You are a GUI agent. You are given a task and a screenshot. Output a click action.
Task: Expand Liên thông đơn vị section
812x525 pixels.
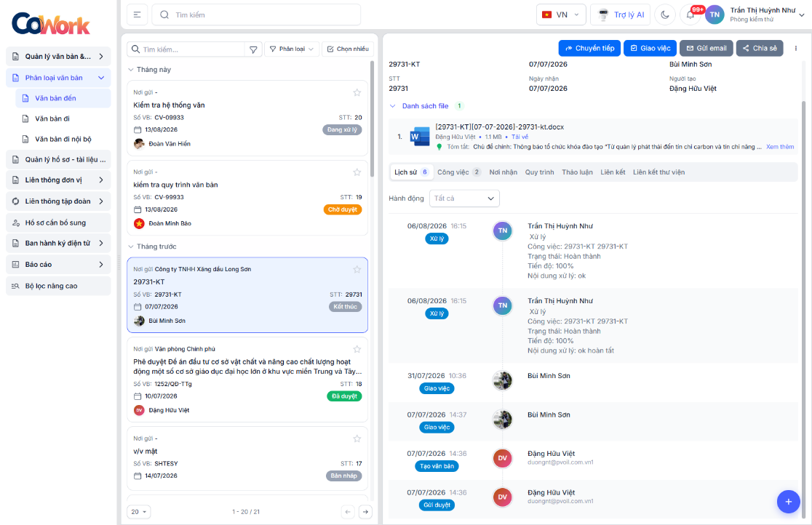tap(58, 180)
